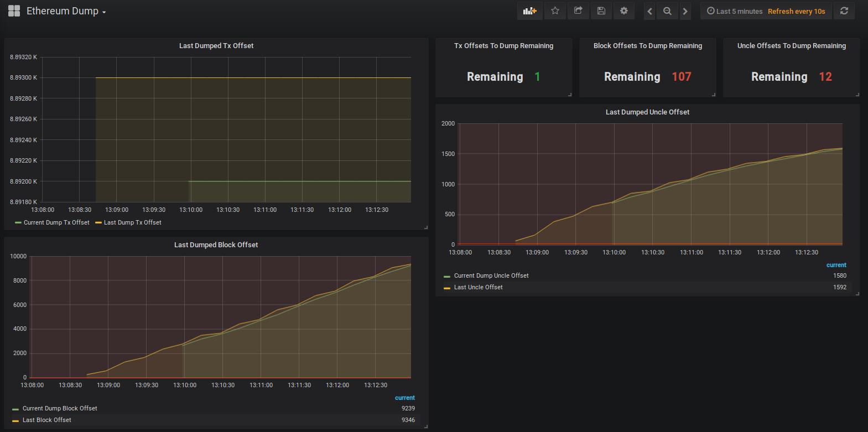
Task: Open Uncle Offsets To Dump Remaining panel menu
Action: pos(792,46)
